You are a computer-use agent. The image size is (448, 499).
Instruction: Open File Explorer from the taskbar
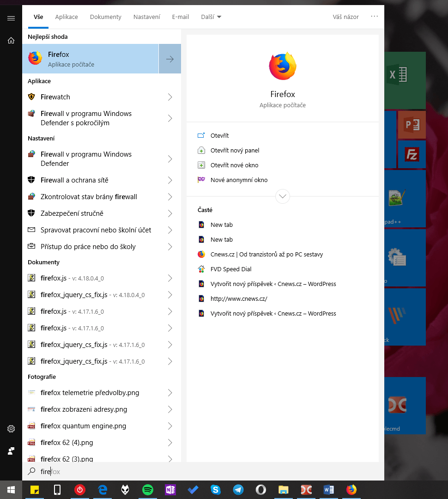pyautogui.click(x=283, y=490)
